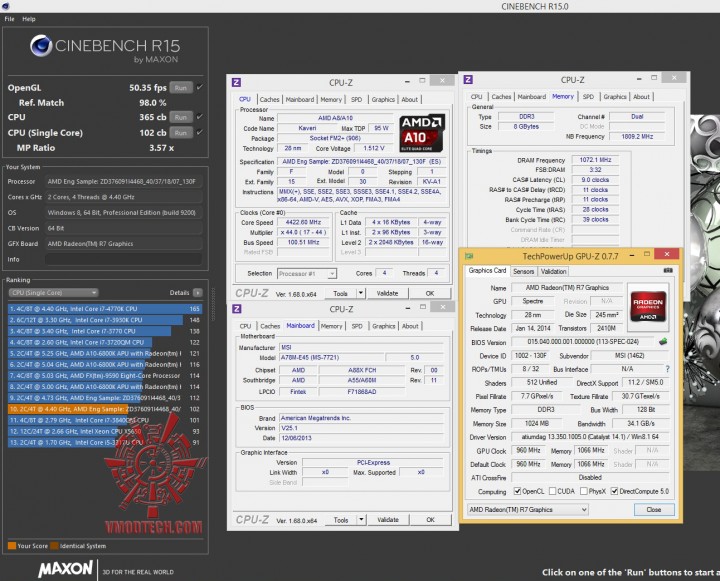This screenshot has width=720, height=581.
Task: Click the Specification field in CPU-Z
Action: click(x=362, y=162)
